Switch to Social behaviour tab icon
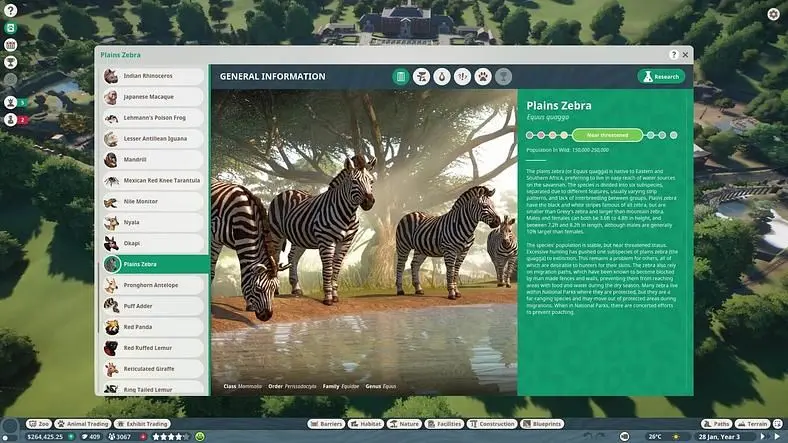Image resolution: width=788 pixels, height=443 pixels. [462, 77]
